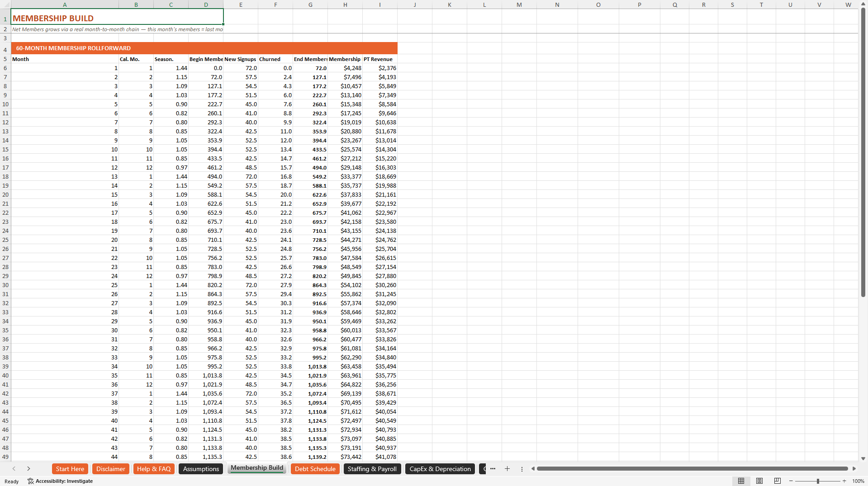Click membership revenue cell $73,442
The height and width of the screenshot is (486, 868).
pyautogui.click(x=345, y=457)
